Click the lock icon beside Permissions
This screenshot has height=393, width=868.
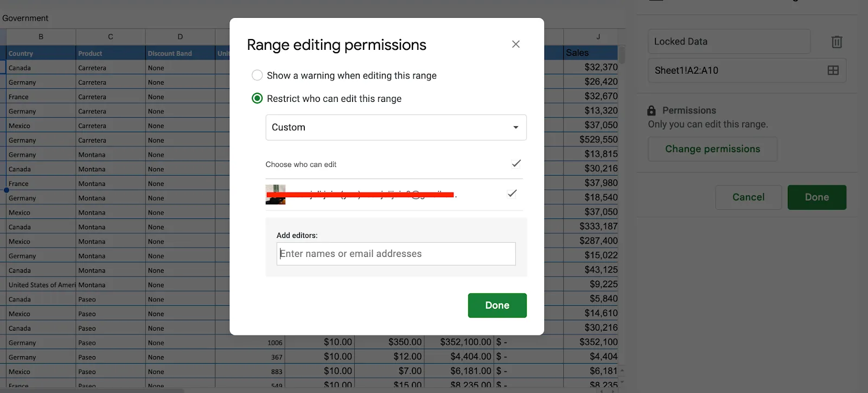coord(652,111)
